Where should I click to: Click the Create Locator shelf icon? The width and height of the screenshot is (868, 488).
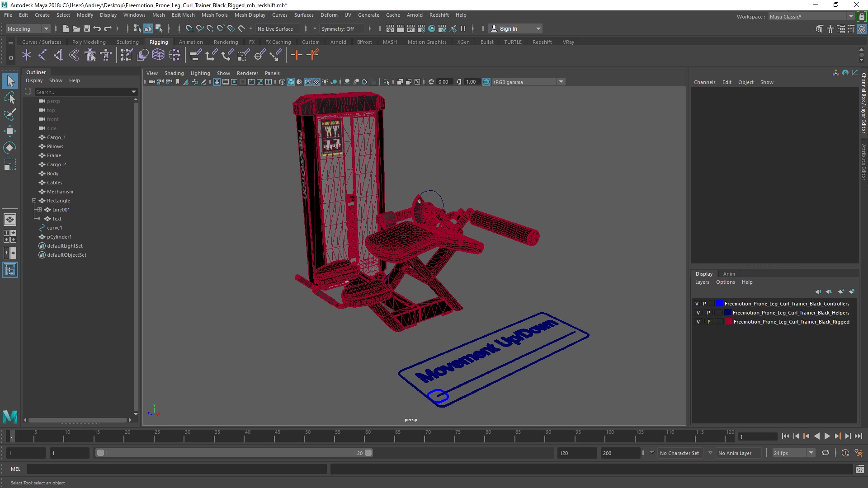(27, 55)
